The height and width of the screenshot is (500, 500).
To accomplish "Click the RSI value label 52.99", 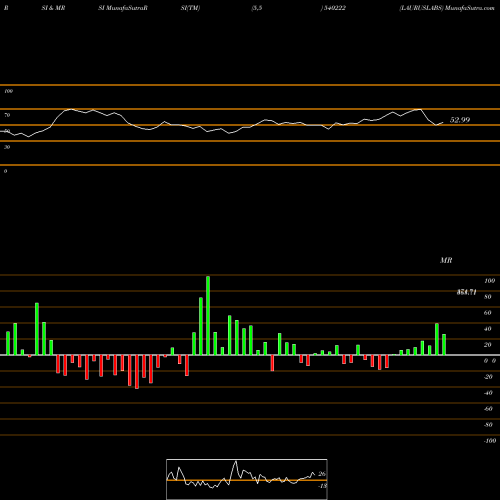I will pyautogui.click(x=460, y=120).
